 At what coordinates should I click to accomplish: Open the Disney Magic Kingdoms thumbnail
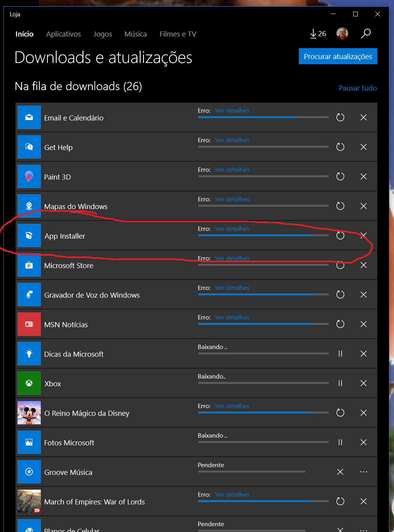coord(29,413)
